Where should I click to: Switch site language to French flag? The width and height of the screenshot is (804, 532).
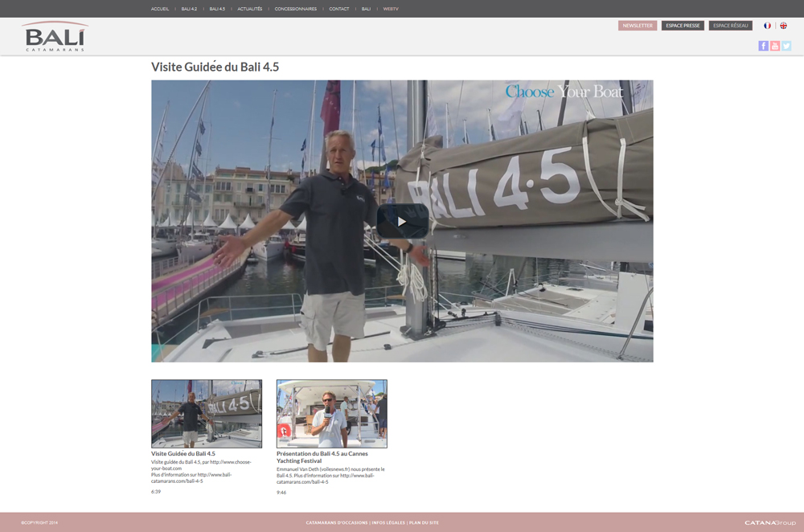767,26
